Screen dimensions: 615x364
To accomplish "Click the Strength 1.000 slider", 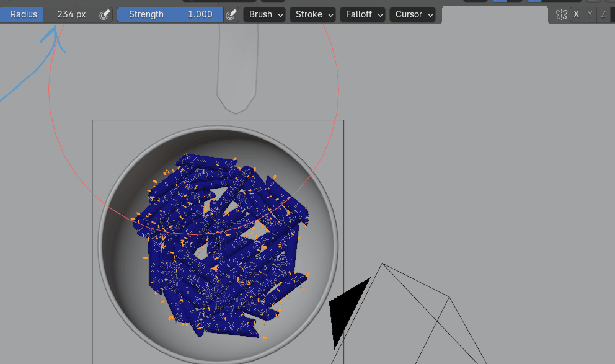I will (x=170, y=14).
